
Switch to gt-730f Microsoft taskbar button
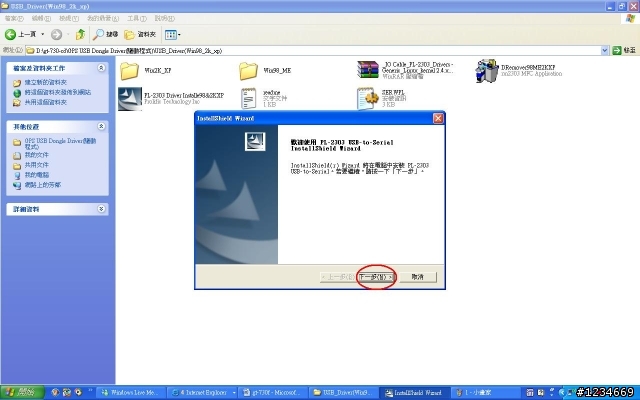[273, 393]
